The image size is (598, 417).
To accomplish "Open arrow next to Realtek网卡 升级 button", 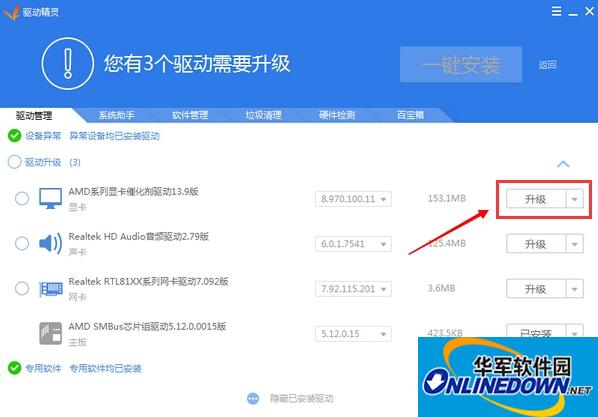I will pos(574,289).
